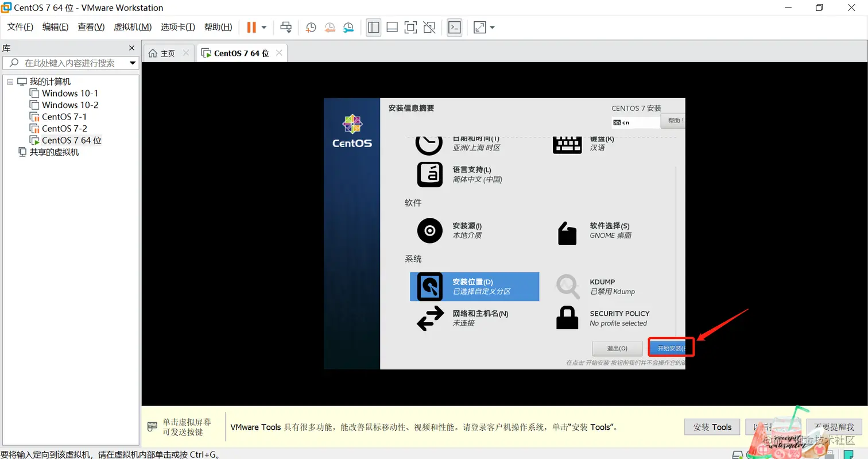
Task: Click the 退出(Q) quit button
Action: [x=617, y=348]
